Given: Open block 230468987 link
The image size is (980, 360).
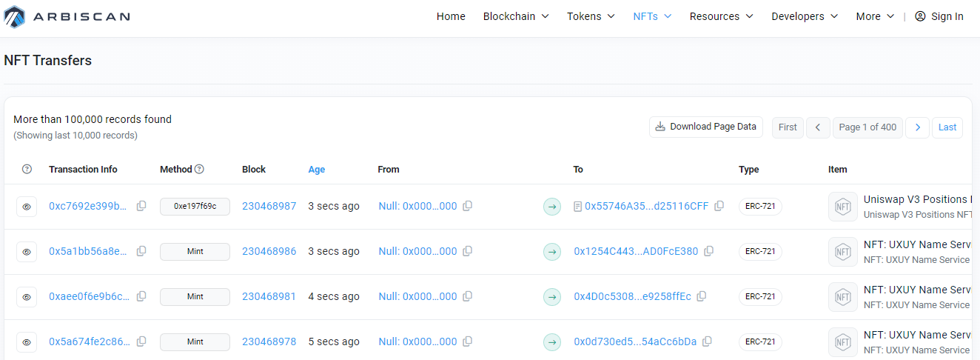Looking at the screenshot, I should pos(269,206).
